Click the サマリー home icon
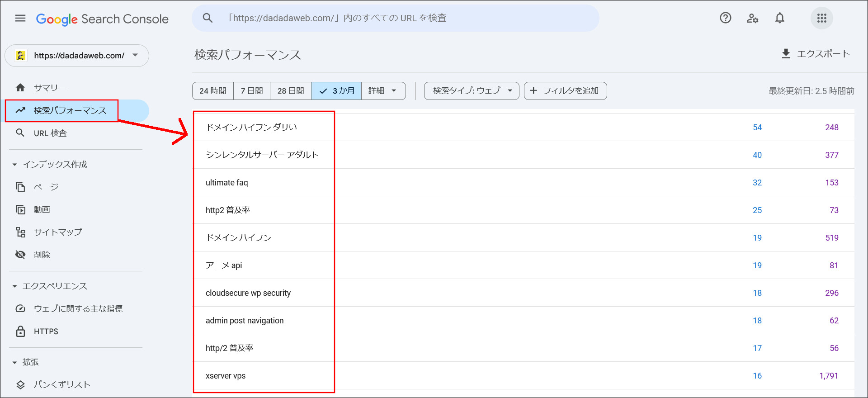Viewport: 868px width, 398px height. 20,88
